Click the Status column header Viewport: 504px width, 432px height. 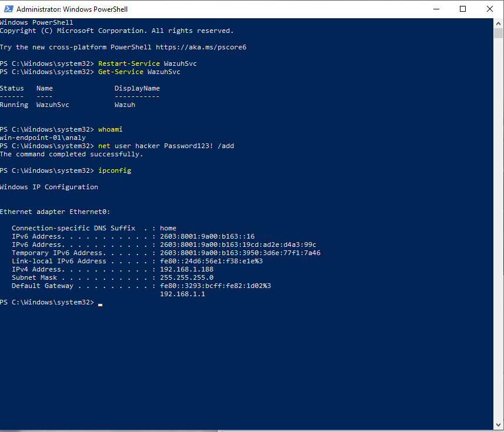[x=12, y=88]
